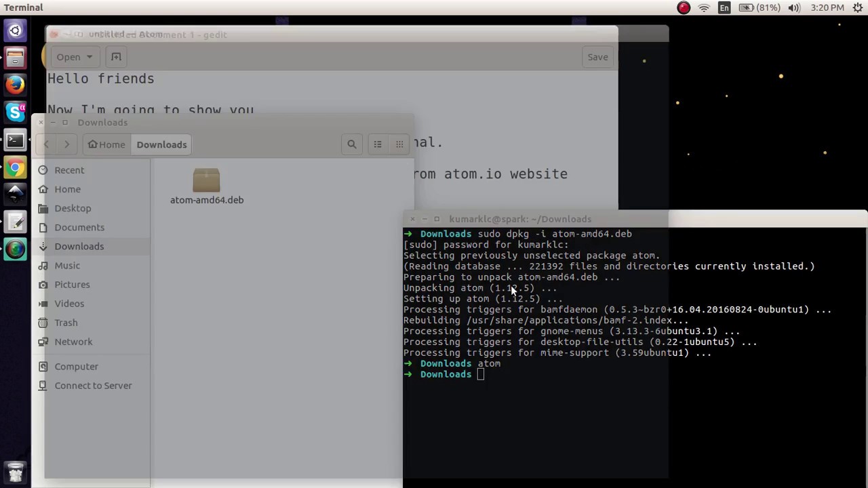Open the battery 81% indicator
The image size is (868, 488).
(x=759, y=7)
